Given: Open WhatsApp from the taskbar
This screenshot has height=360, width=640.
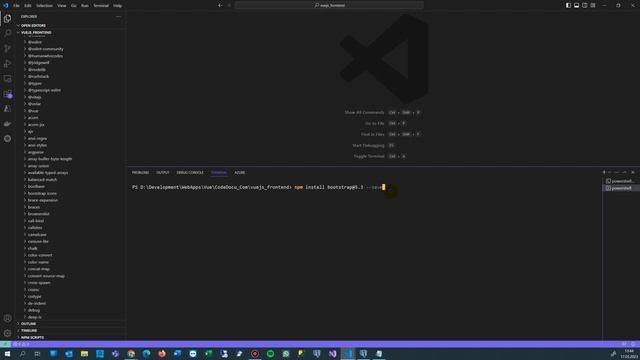Looking at the screenshot, I should click(x=286, y=354).
